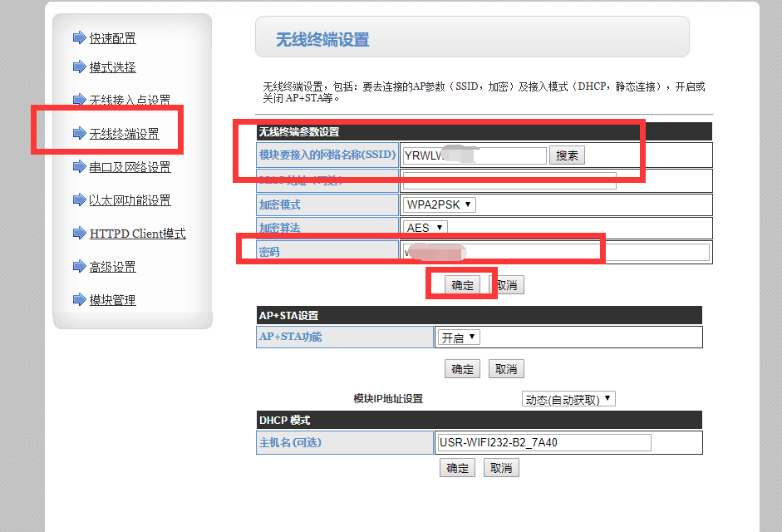
Task: Expand the 加密算法 AES dropdown
Action: pyautogui.click(x=425, y=227)
